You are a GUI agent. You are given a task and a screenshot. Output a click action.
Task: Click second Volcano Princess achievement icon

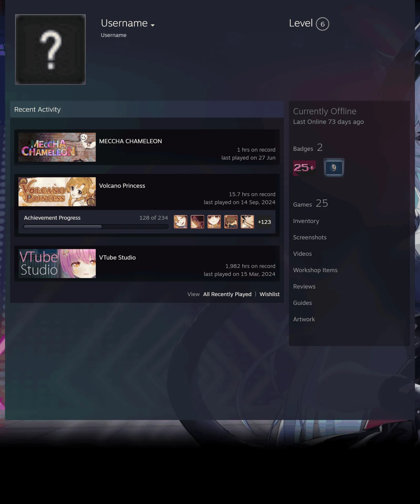click(197, 222)
